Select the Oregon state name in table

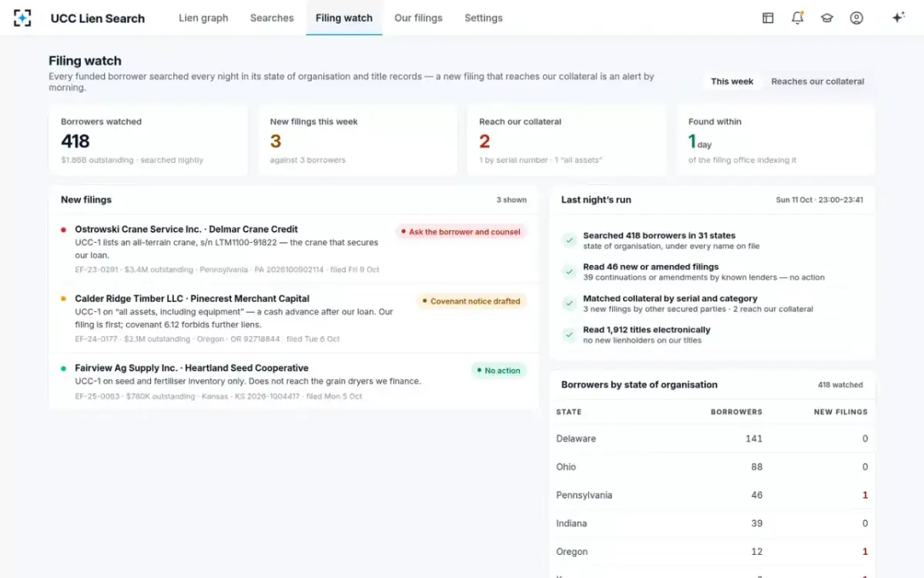pyautogui.click(x=572, y=552)
